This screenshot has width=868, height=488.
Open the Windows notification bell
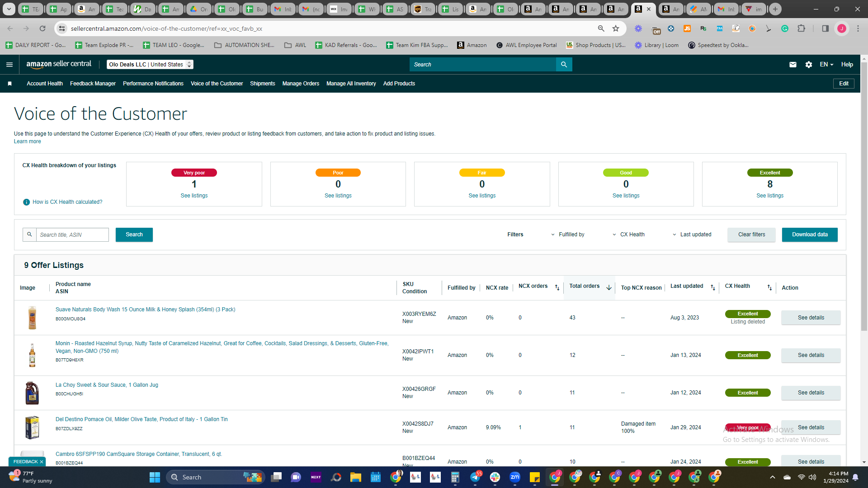pyautogui.click(x=855, y=477)
